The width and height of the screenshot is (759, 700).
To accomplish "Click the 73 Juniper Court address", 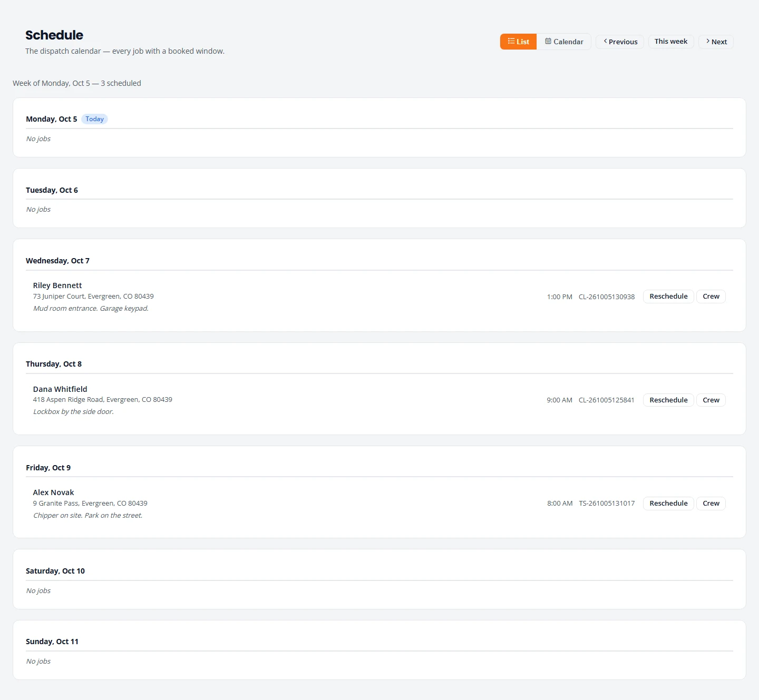I will [x=93, y=297].
